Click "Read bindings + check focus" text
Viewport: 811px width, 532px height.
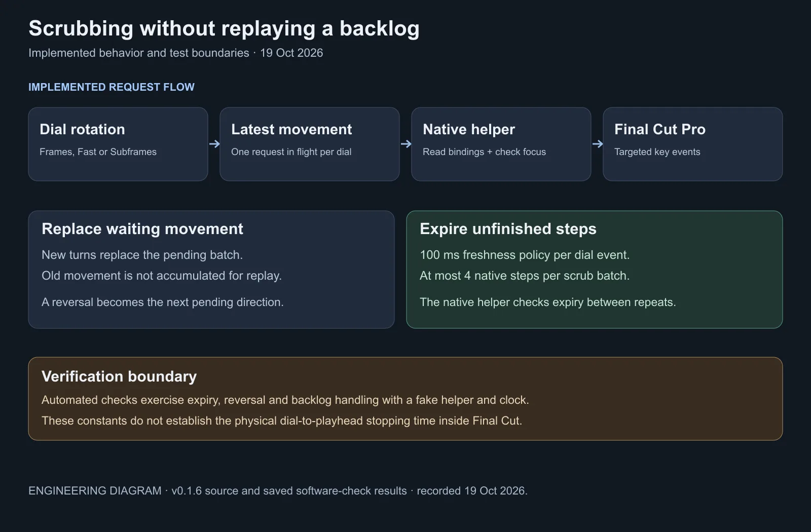485,151
